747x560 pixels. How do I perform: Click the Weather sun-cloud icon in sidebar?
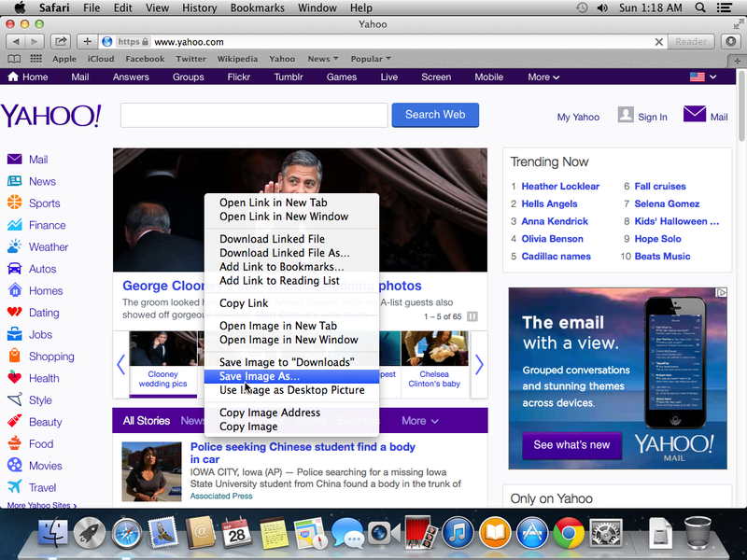(x=14, y=246)
